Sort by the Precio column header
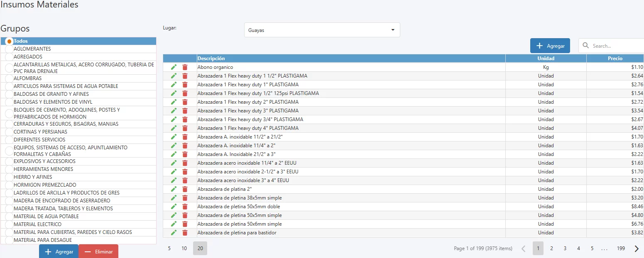 [x=615, y=58]
